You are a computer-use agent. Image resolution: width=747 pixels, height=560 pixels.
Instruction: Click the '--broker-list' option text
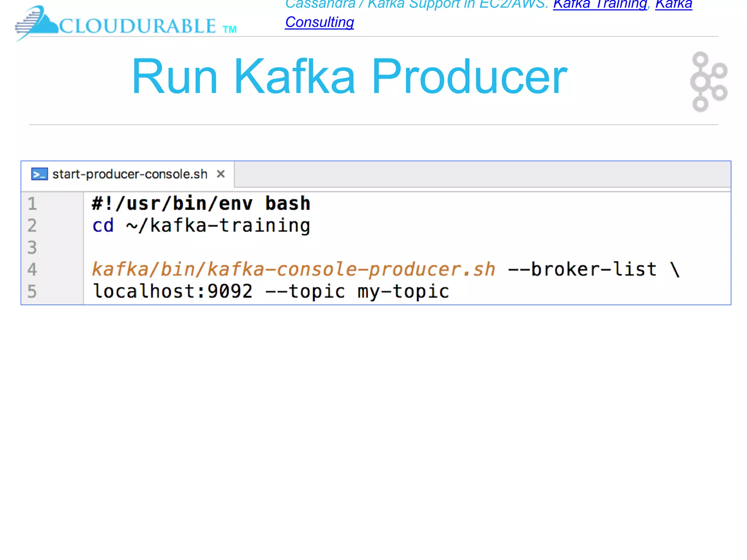pos(582,269)
